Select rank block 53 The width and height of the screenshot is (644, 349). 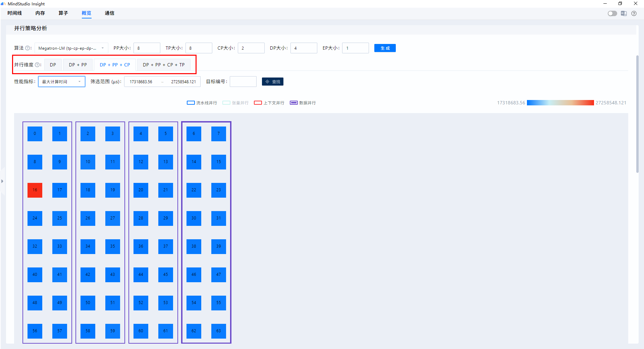(x=166, y=303)
